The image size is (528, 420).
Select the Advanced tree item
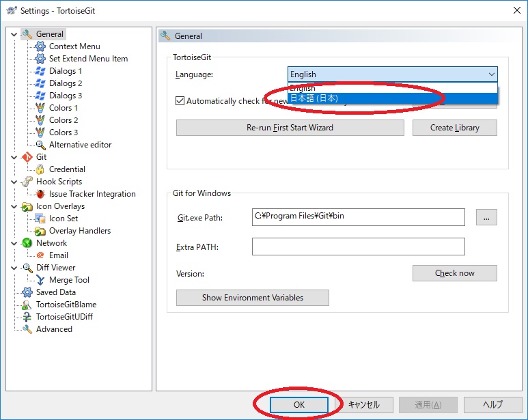pos(54,329)
